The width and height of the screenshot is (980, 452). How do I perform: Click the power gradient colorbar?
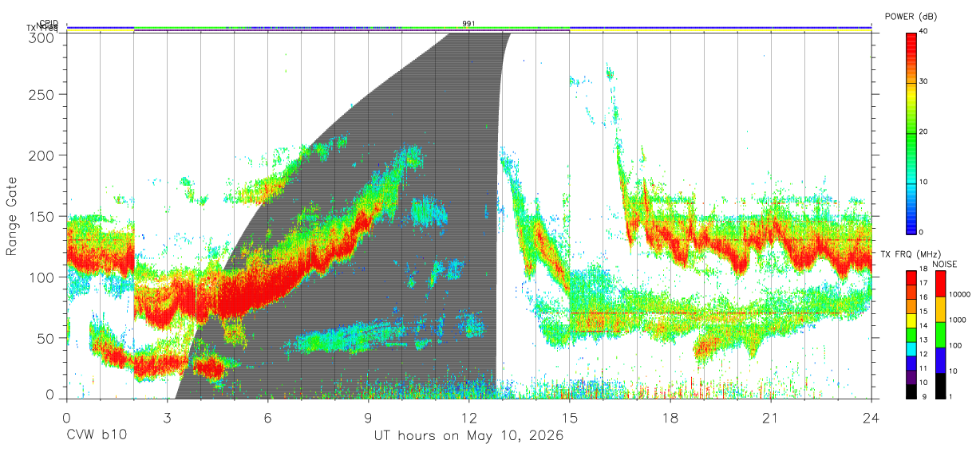point(911,132)
